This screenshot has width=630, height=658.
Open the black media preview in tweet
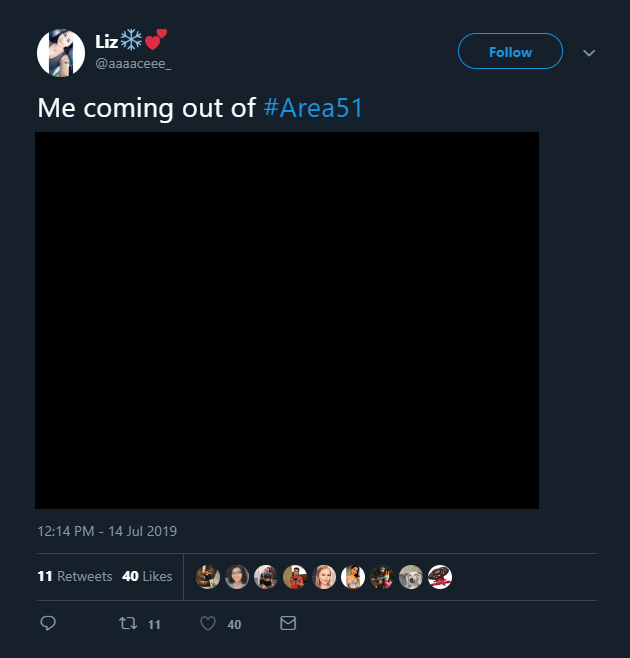(287, 320)
